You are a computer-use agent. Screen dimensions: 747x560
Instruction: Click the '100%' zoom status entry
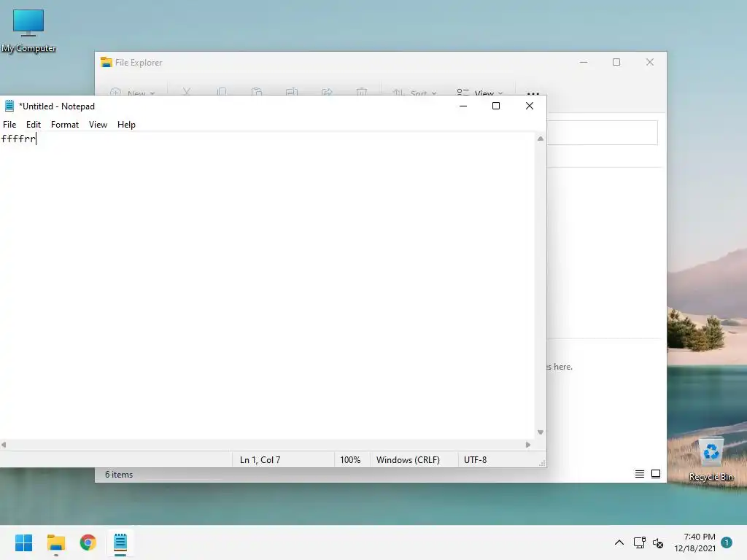pos(350,460)
